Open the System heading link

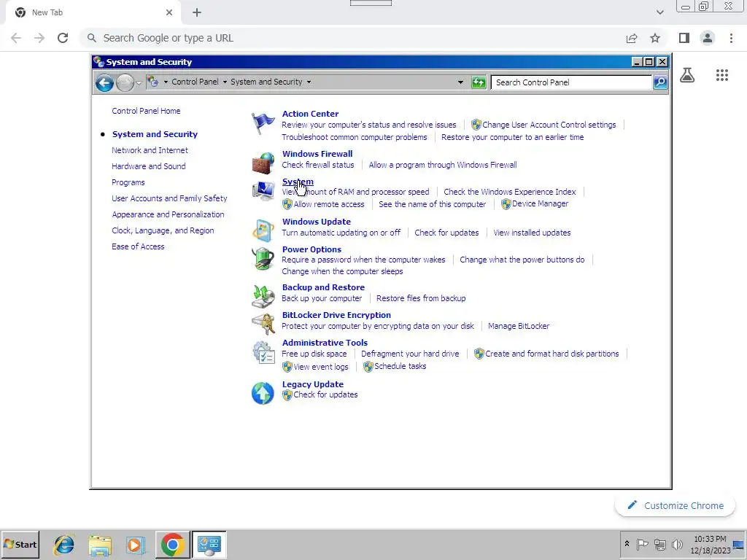pyautogui.click(x=298, y=182)
